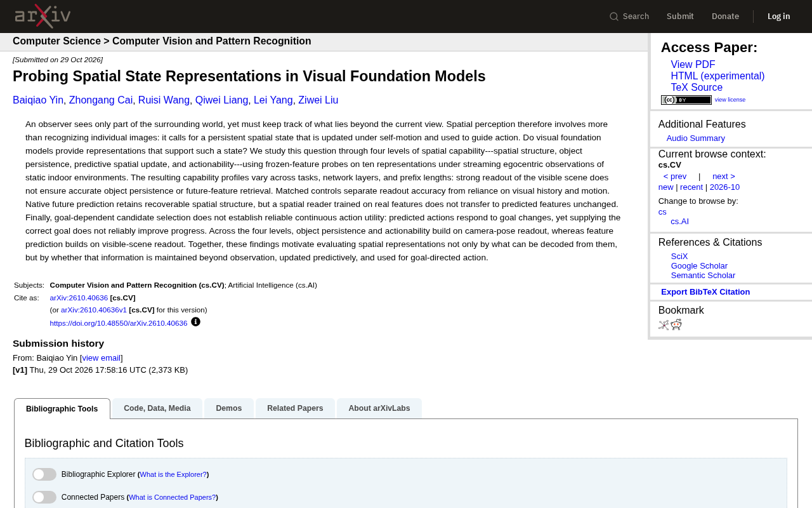Open View PDF link
This screenshot has width=812, height=508.
pyautogui.click(x=693, y=65)
